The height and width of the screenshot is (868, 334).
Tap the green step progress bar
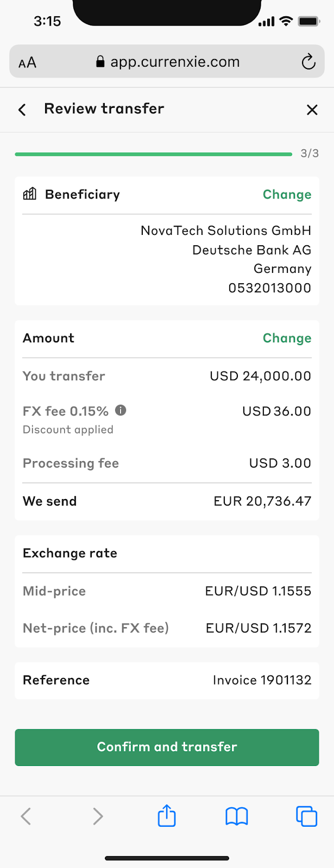click(x=154, y=154)
